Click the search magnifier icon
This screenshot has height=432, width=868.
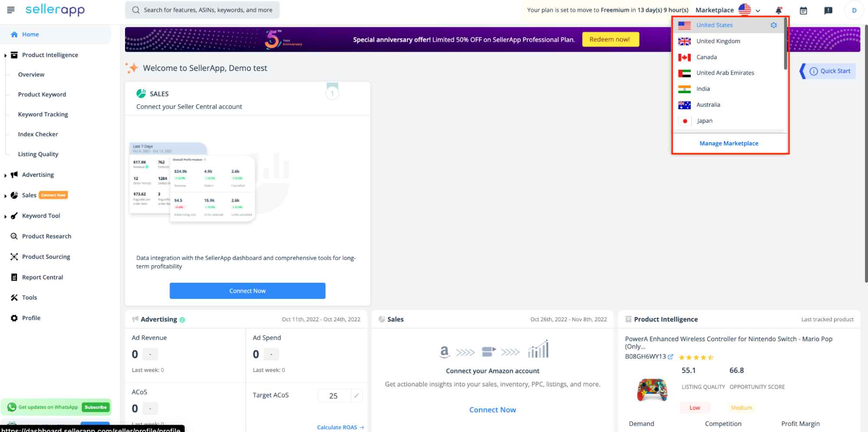coord(136,10)
